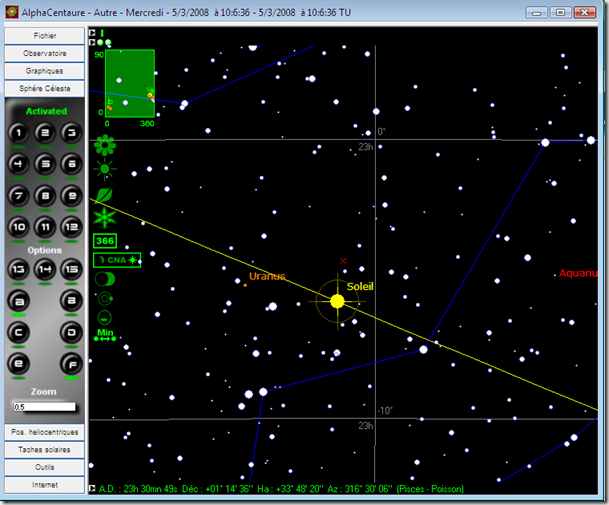Expand the status bar arrow box
The width and height of the screenshot is (609, 505).
(92, 489)
